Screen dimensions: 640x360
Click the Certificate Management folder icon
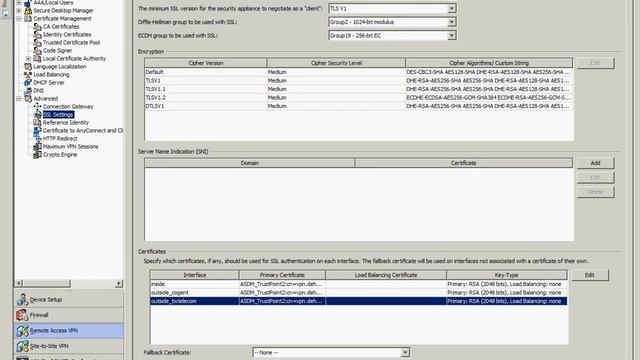(28, 18)
